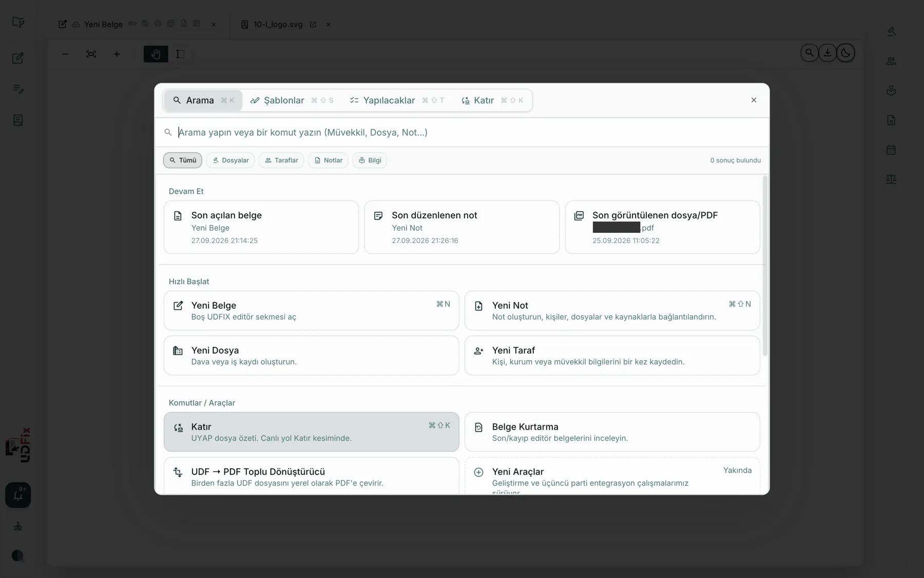Image resolution: width=924 pixels, height=578 pixels.
Task: Start a Yeni Belge editor tab
Action: (x=311, y=310)
